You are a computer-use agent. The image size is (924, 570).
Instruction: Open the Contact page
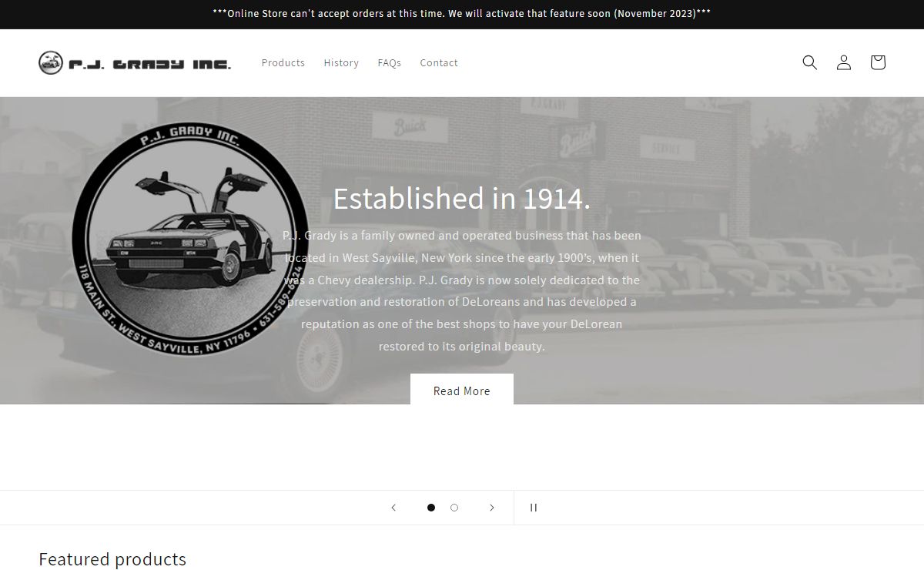point(439,63)
